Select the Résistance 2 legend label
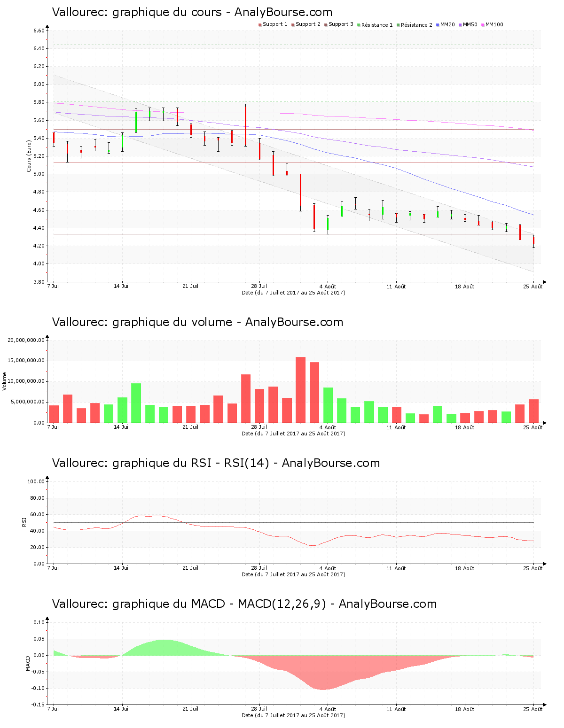Screen dimensions: 564x728 tap(416, 25)
